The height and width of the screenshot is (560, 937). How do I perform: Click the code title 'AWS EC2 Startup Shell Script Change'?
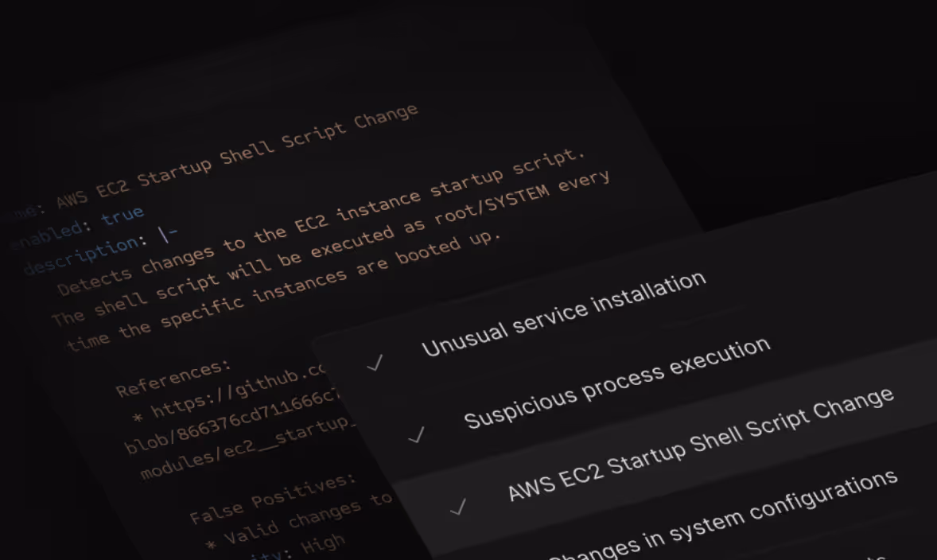(237, 156)
